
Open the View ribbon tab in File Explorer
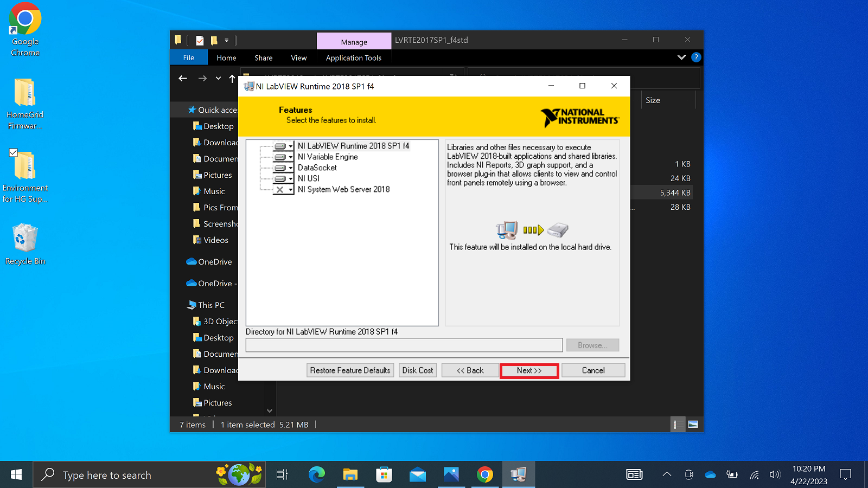click(x=299, y=57)
